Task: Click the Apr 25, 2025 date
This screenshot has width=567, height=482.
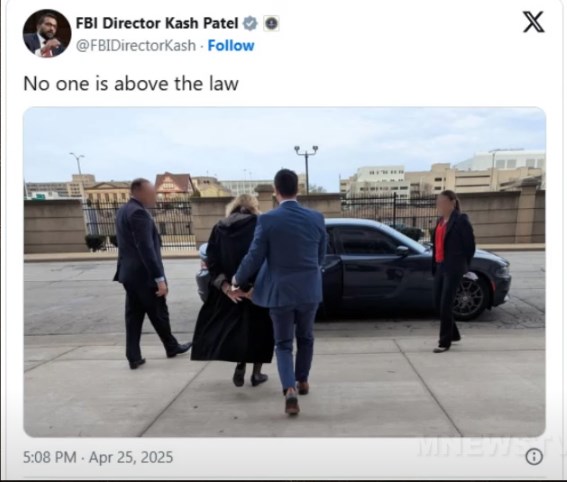Action: coord(131,457)
